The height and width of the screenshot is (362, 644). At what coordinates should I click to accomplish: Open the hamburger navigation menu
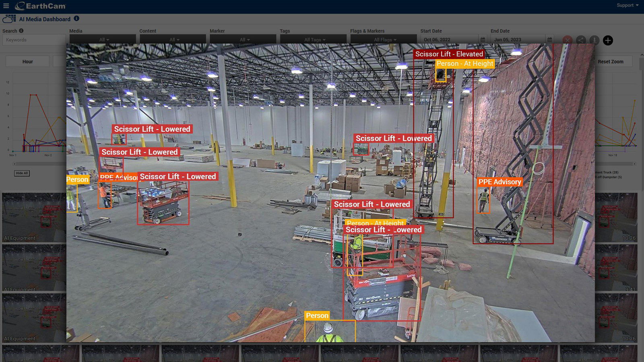click(x=6, y=6)
